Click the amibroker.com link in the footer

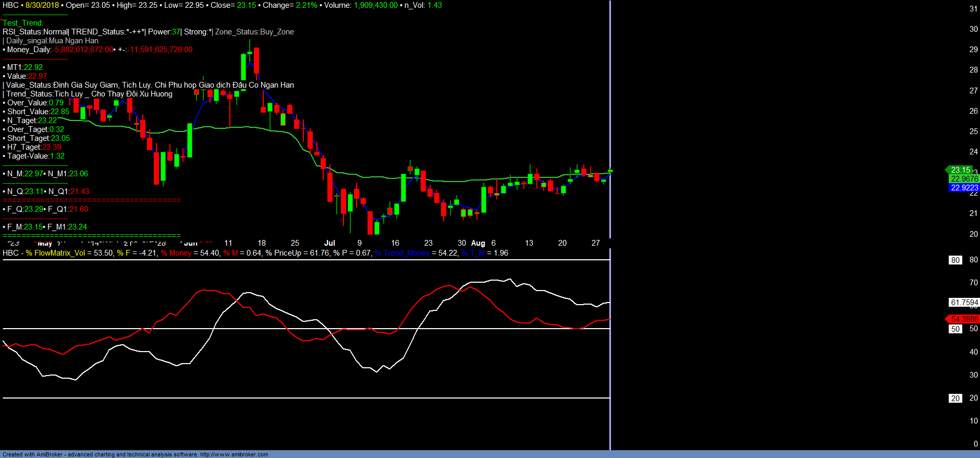pos(234,454)
